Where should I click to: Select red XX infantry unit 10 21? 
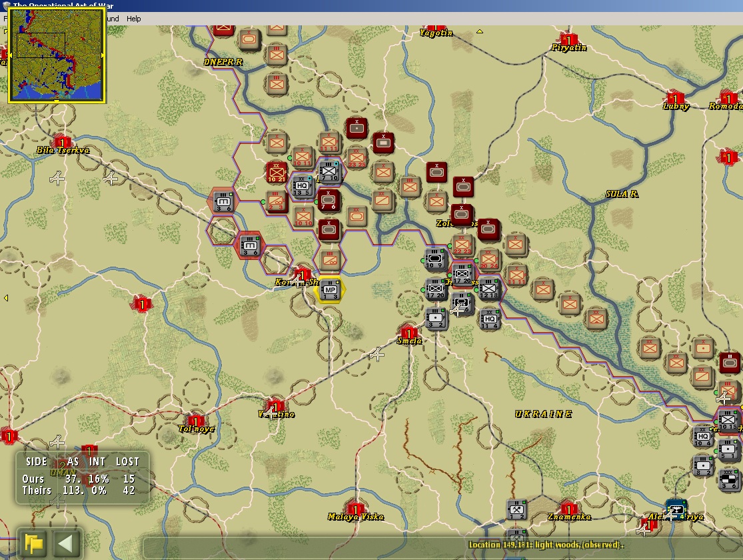pos(277,172)
